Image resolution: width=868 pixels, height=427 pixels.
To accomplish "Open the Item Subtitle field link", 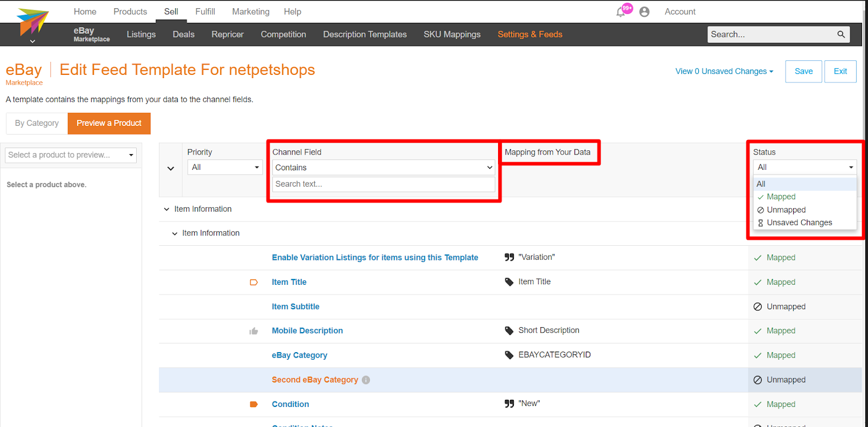I will click(x=296, y=307).
